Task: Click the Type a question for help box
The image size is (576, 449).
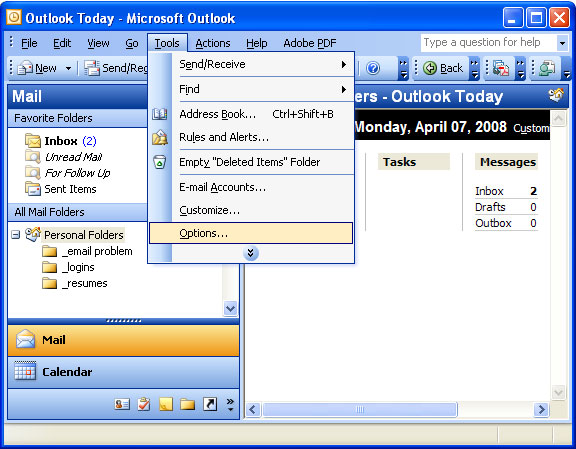Action: (x=488, y=43)
